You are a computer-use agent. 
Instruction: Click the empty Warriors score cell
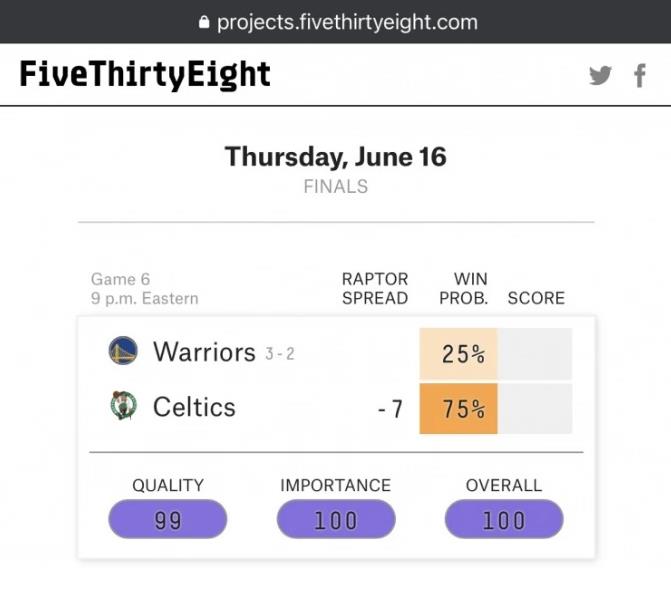click(x=535, y=354)
